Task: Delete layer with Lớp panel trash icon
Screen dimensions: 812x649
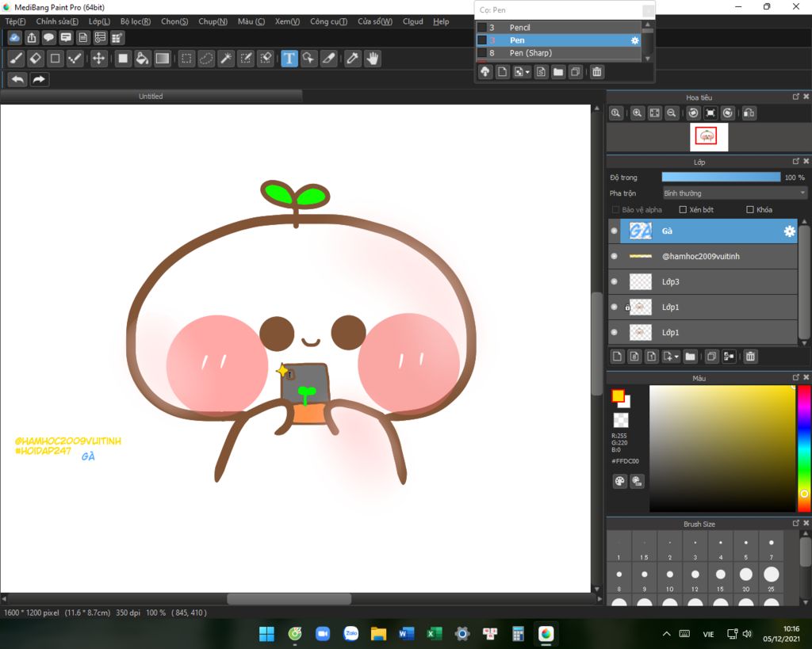Action: click(750, 356)
